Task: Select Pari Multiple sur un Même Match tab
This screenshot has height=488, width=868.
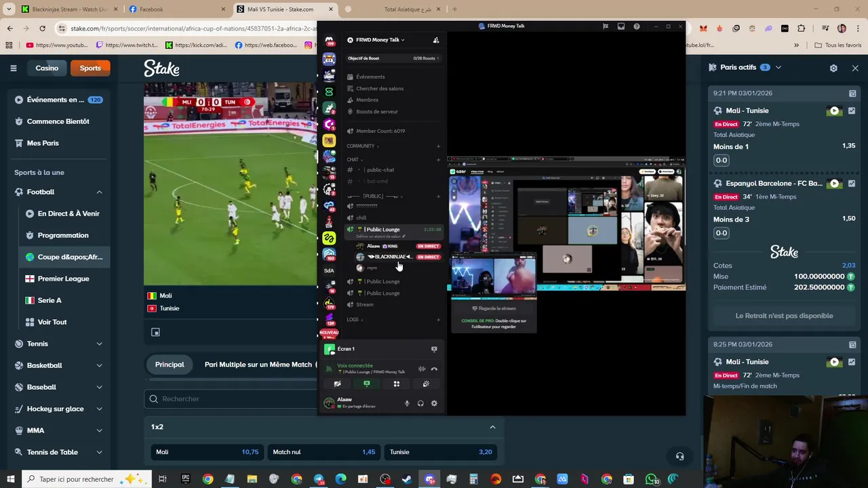Action: [258, 365]
